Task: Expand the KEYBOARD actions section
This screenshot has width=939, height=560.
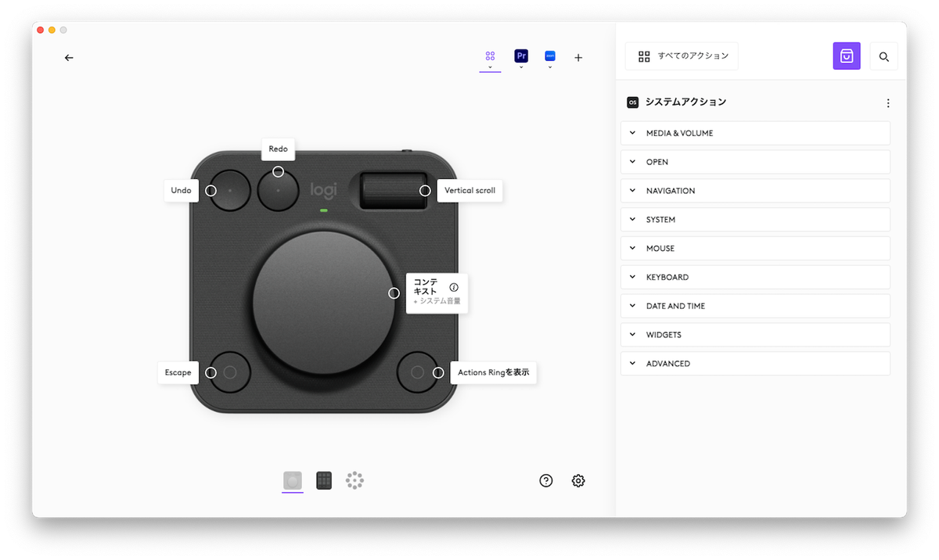Action: pyautogui.click(x=755, y=277)
